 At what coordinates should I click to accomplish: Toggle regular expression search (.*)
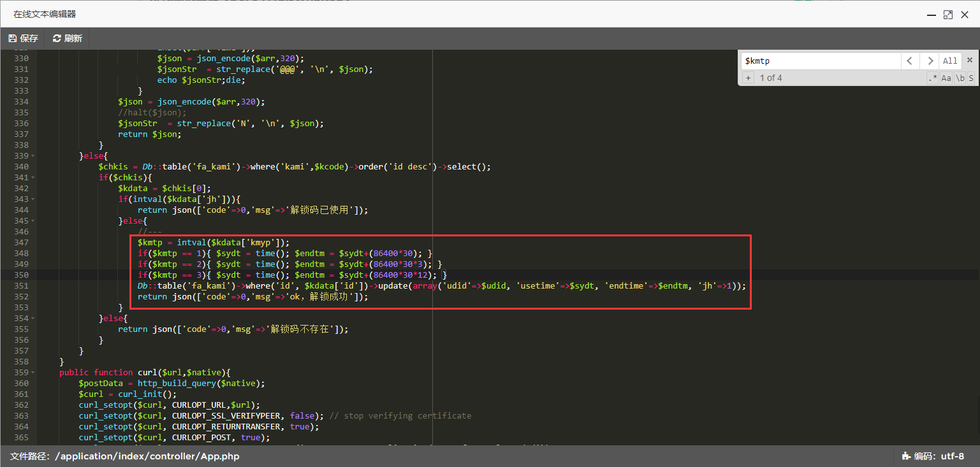(932, 78)
